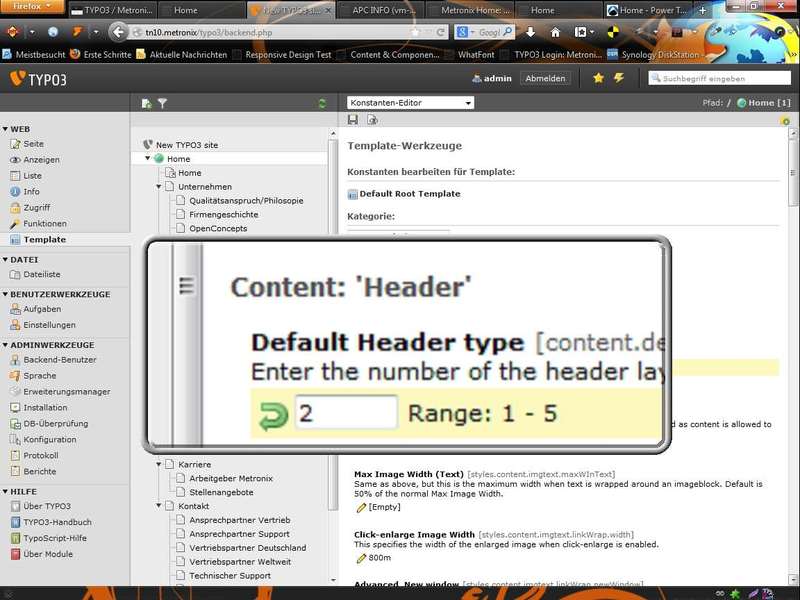Viewport: 800px width, 600px height.
Task: Collapse the WEB module group
Action: point(5,129)
